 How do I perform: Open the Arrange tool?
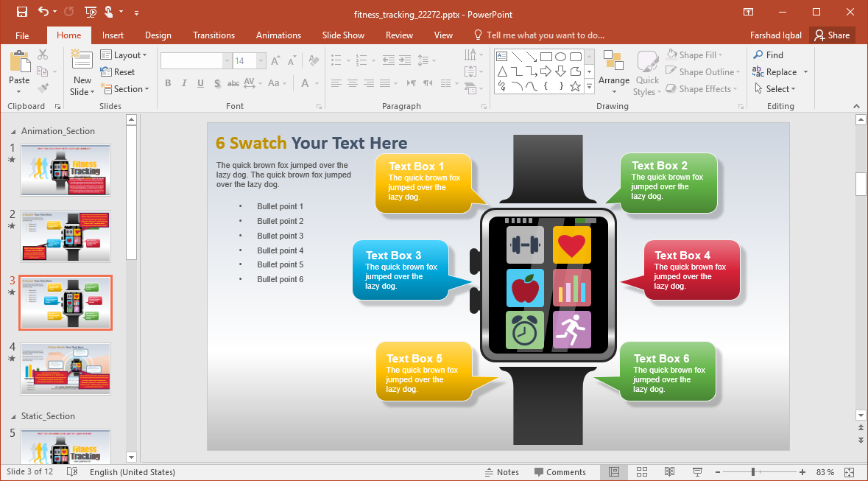pyautogui.click(x=613, y=72)
